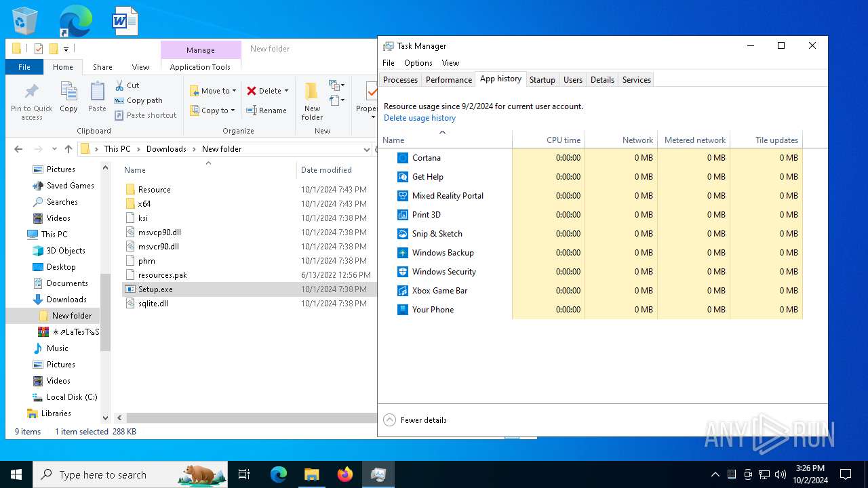The width and height of the screenshot is (868, 488).
Task: Click the Snip & Sketch app icon
Action: click(402, 234)
